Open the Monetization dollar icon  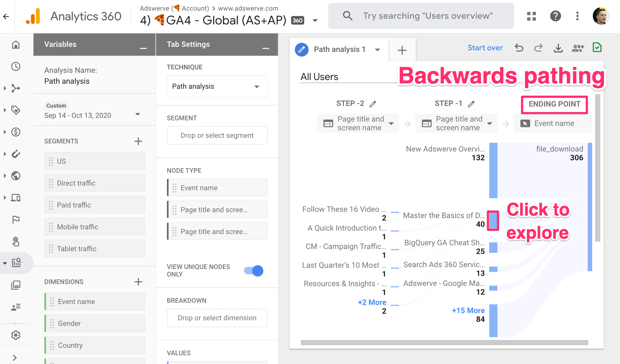pyautogui.click(x=16, y=132)
